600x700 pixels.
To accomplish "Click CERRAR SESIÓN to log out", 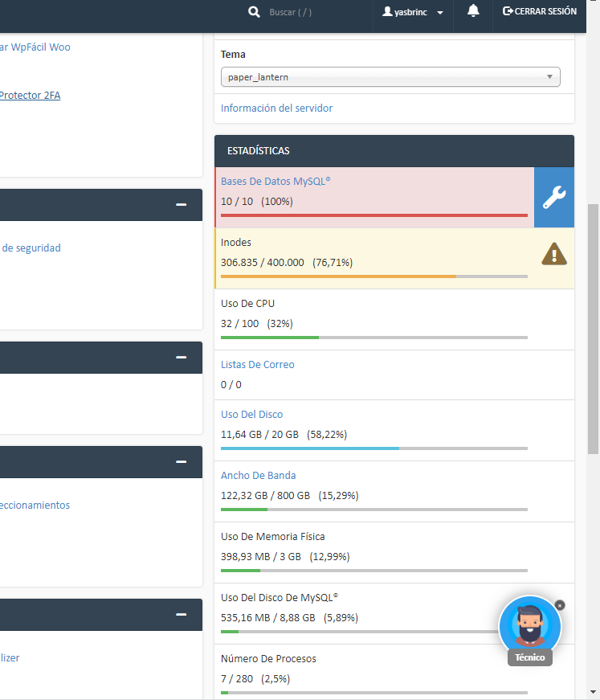I will click(545, 11).
